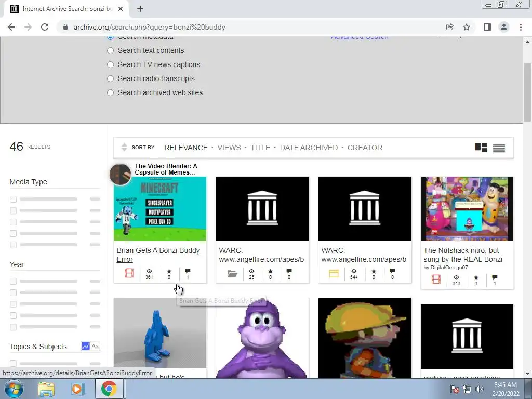The height and width of the screenshot is (399, 532).
Task: Reload the archive.org page
Action: 45,27
